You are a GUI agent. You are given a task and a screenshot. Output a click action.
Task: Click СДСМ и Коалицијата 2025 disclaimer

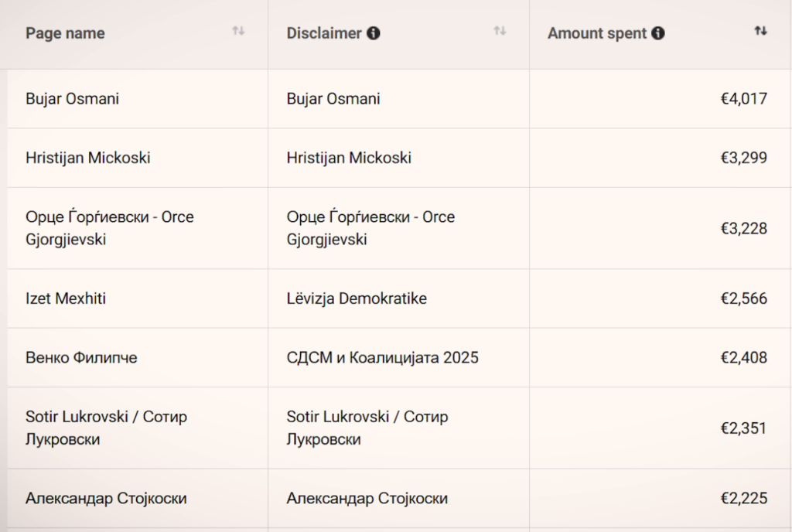[382, 357]
